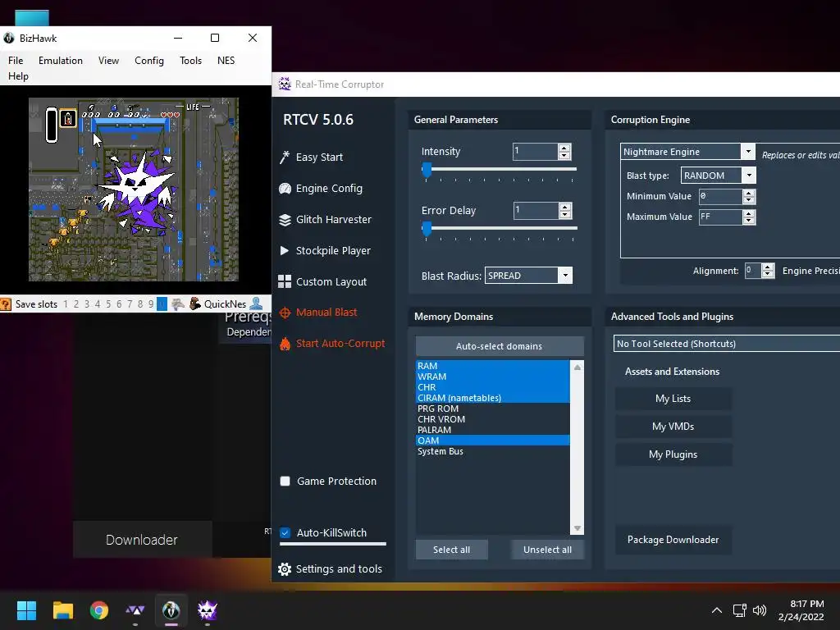840x630 pixels.
Task: Open My VMDs button
Action: click(673, 427)
